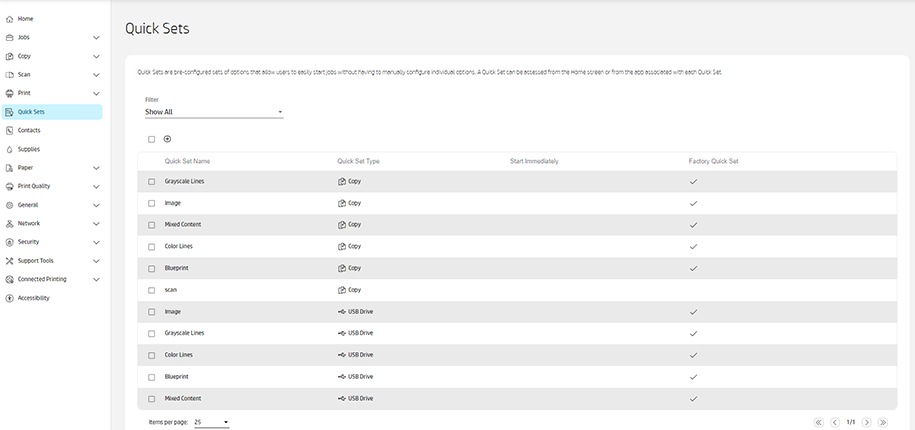
Task: Click the Quick Set Name column header
Action: coord(187,161)
